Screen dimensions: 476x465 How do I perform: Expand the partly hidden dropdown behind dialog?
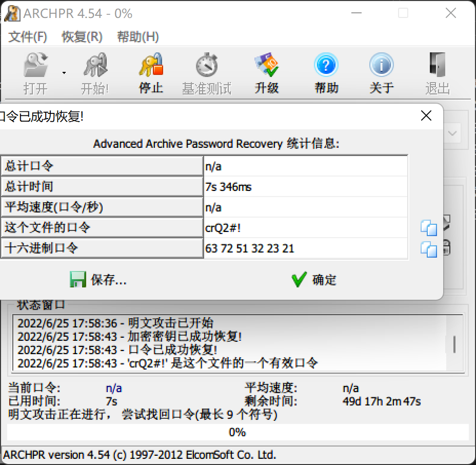point(452,133)
